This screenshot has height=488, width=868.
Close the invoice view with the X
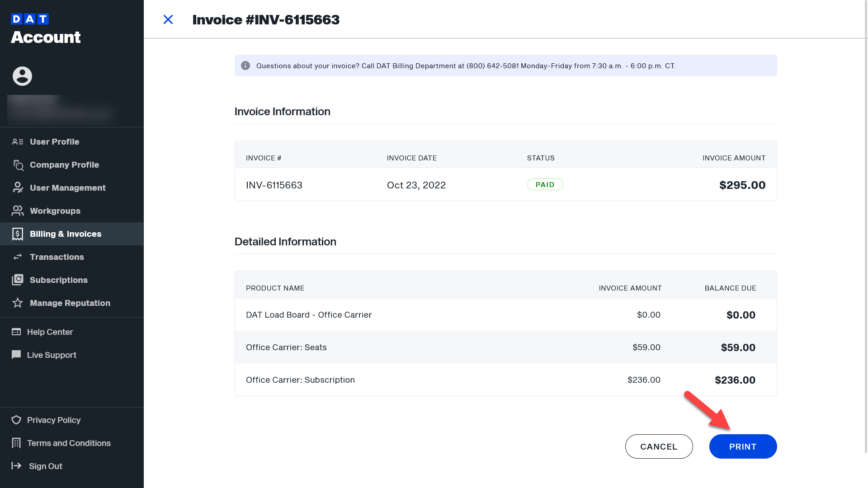click(x=168, y=19)
